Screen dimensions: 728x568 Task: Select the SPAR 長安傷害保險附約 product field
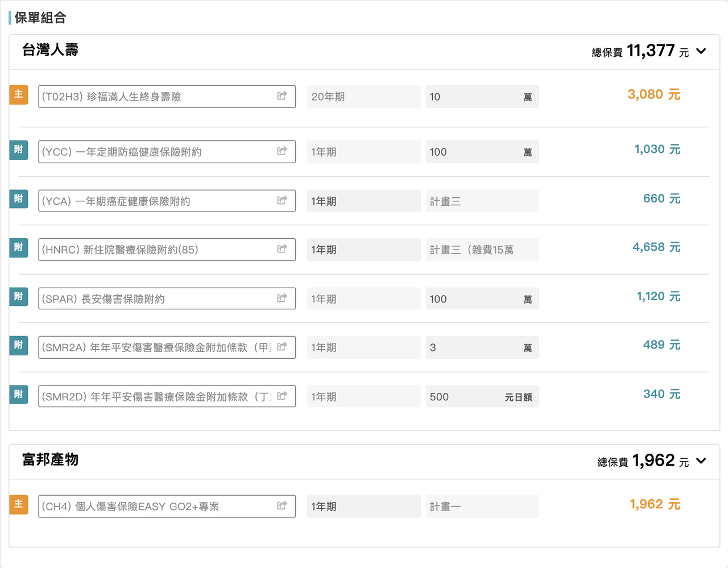pyautogui.click(x=167, y=298)
